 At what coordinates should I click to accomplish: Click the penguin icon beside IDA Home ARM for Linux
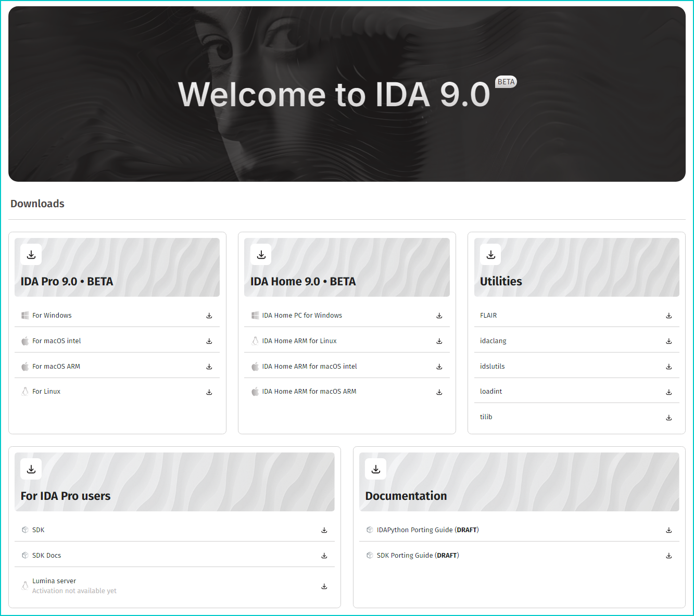[x=255, y=341]
